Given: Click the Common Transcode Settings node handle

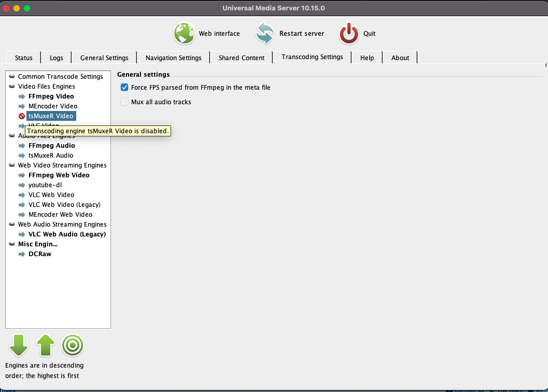Looking at the screenshot, I should [x=12, y=76].
